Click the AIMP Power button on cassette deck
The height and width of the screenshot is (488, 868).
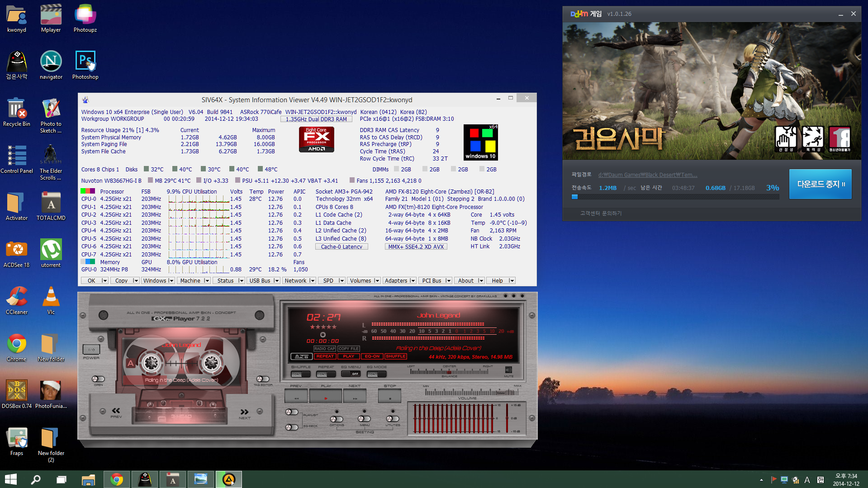point(91,349)
